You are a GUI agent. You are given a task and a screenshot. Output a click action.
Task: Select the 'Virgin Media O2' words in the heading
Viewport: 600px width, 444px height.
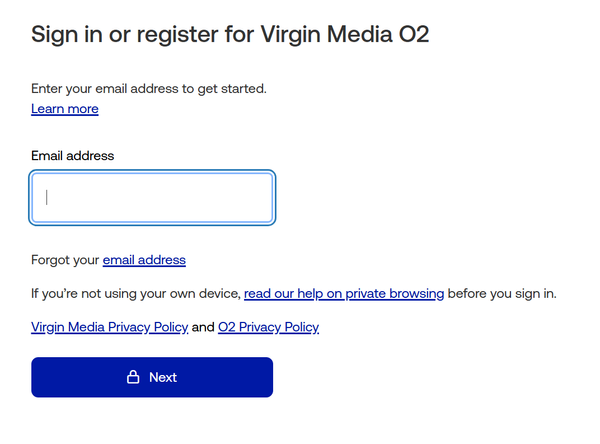345,34
